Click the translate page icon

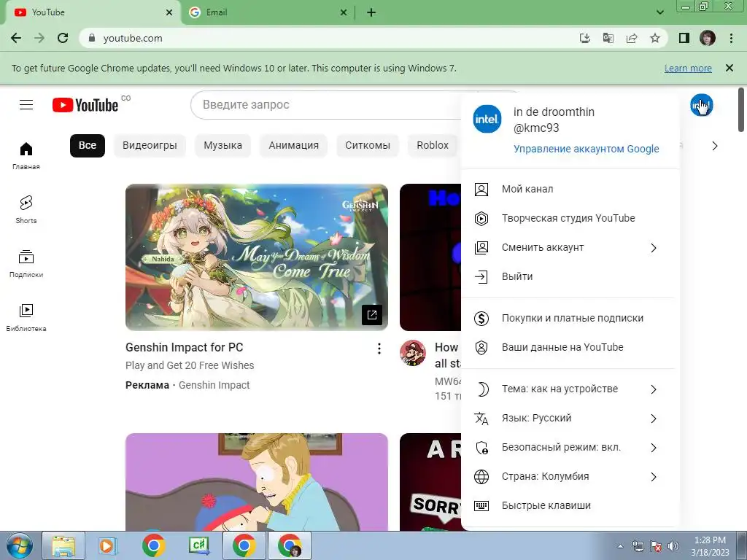pyautogui.click(x=608, y=38)
